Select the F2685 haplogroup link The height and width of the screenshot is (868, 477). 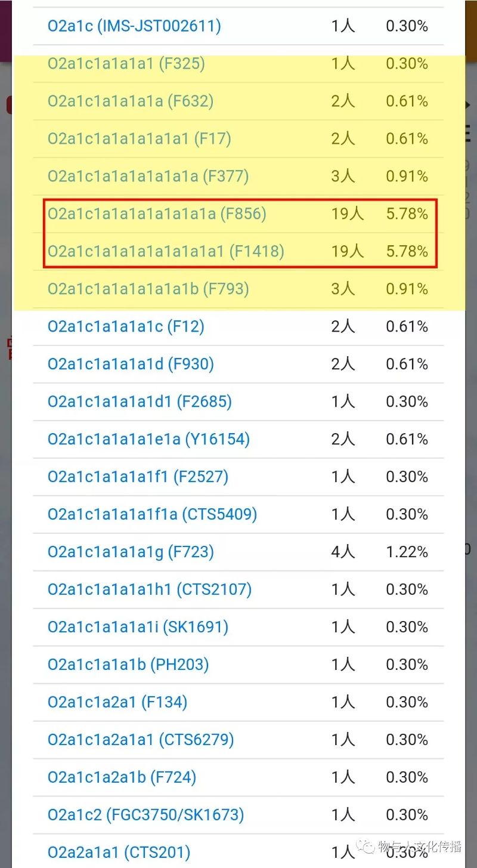140,402
